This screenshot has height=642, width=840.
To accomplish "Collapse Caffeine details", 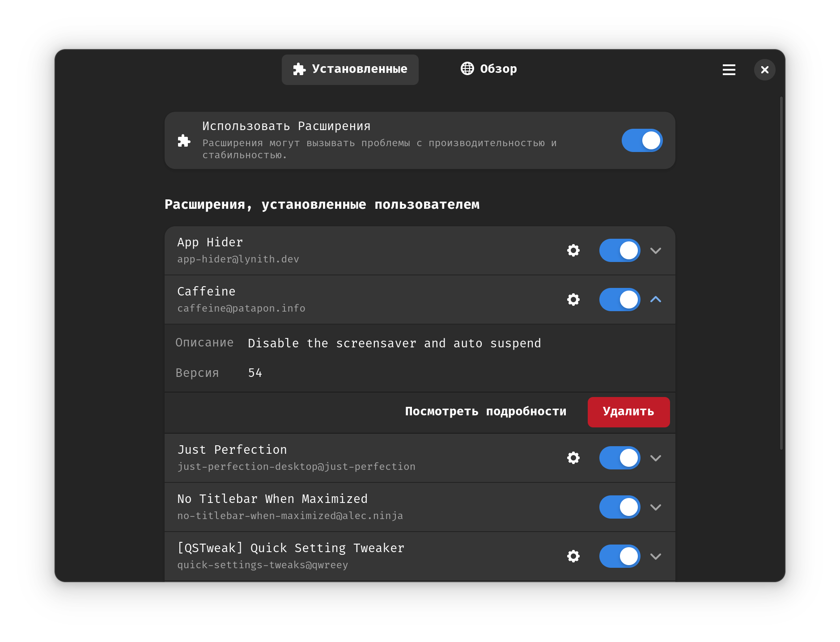I will tap(656, 300).
